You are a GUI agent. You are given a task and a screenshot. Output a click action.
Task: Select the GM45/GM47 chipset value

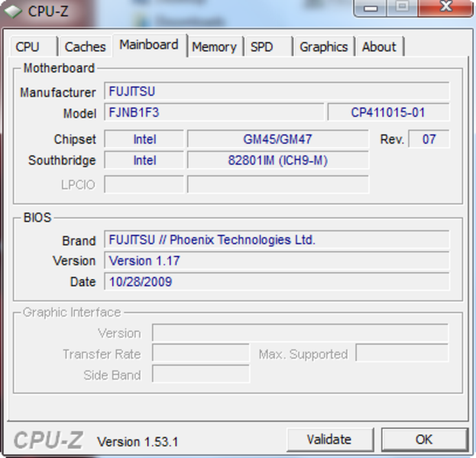[278, 139]
